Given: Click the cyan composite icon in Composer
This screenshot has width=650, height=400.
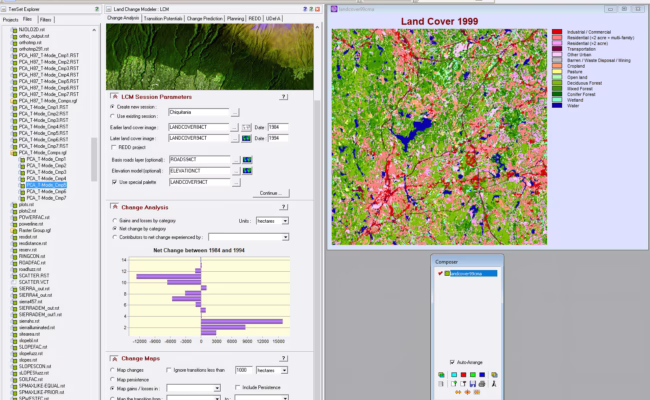Looking at the screenshot, I should pos(454,375).
